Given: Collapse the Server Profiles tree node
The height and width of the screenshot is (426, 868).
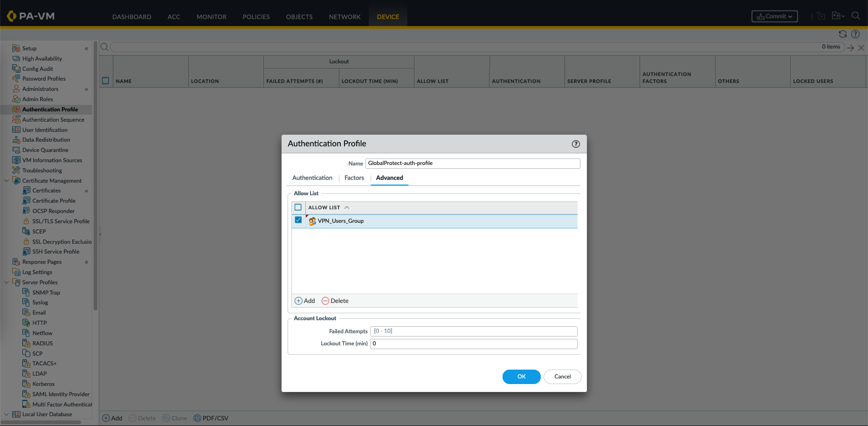Looking at the screenshot, I should (x=7, y=282).
